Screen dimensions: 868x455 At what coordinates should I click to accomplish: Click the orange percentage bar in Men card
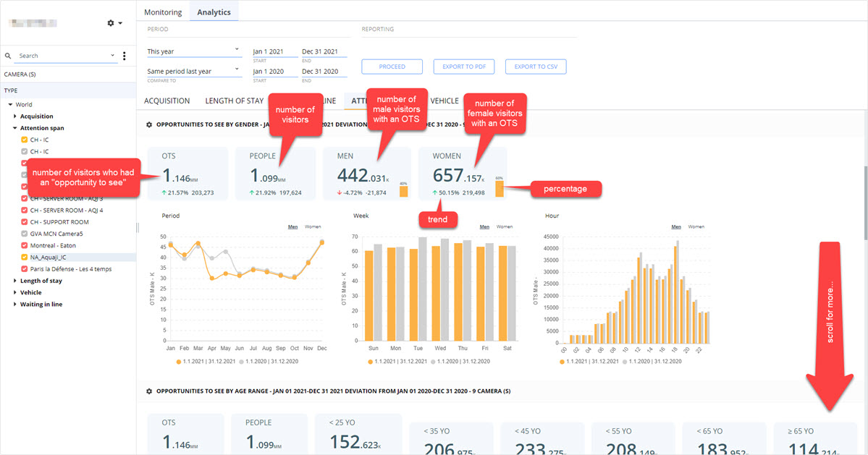(x=403, y=191)
